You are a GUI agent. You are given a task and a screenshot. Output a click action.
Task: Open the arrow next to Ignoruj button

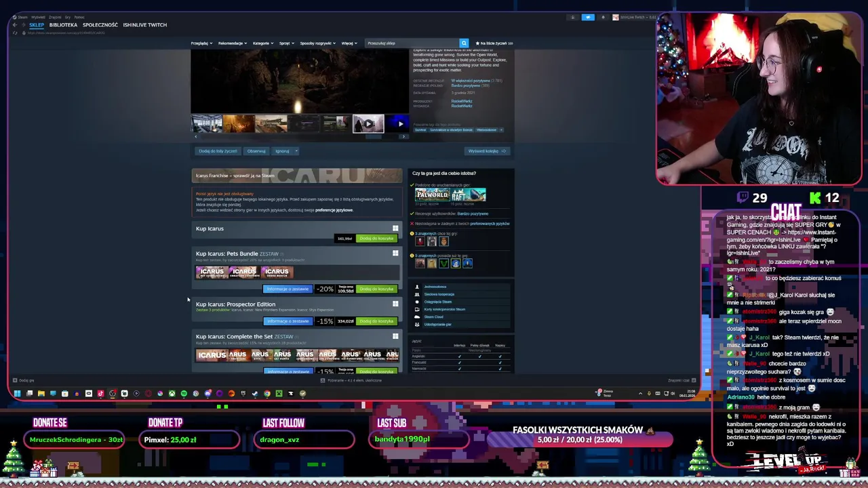[296, 151]
